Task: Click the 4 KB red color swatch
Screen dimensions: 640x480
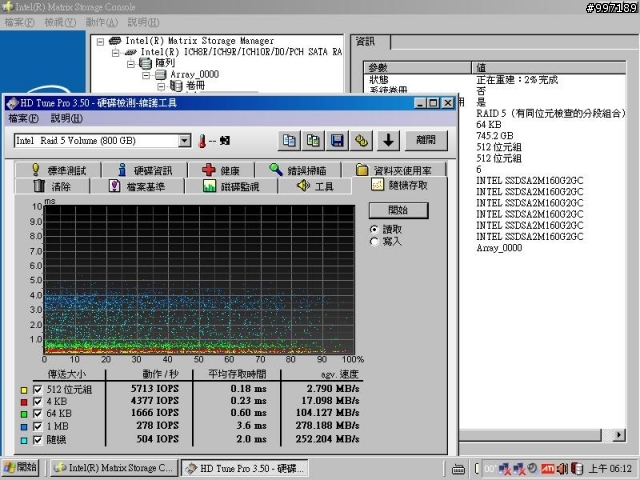Action: [x=24, y=402]
